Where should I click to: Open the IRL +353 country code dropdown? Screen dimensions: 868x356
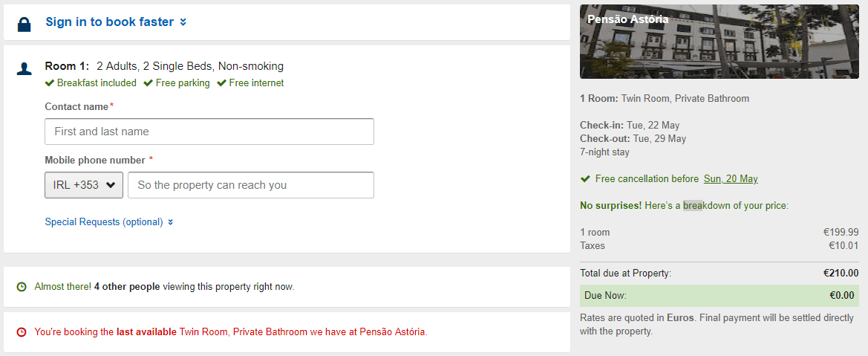(83, 185)
